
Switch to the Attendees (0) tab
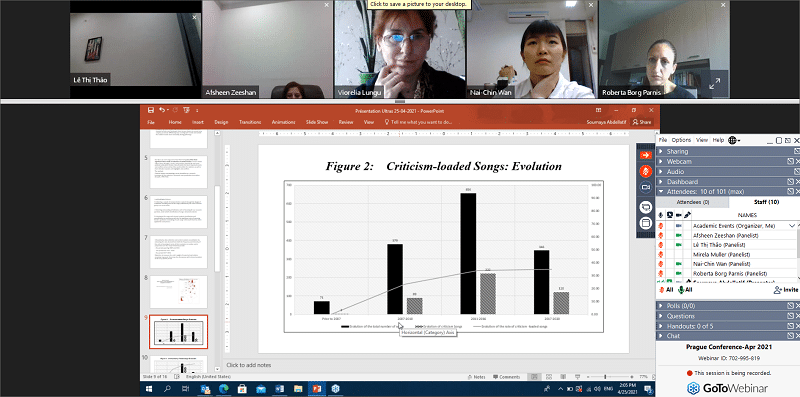coord(693,203)
